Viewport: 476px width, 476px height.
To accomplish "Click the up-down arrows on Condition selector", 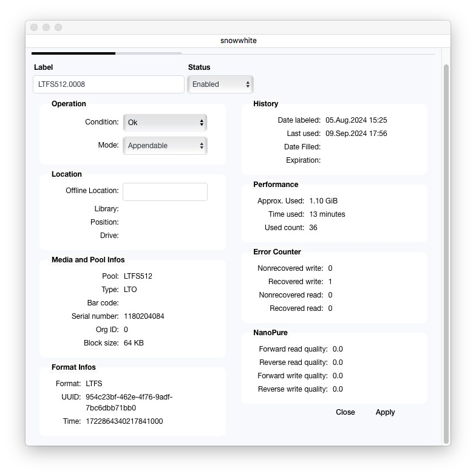I will (x=202, y=123).
